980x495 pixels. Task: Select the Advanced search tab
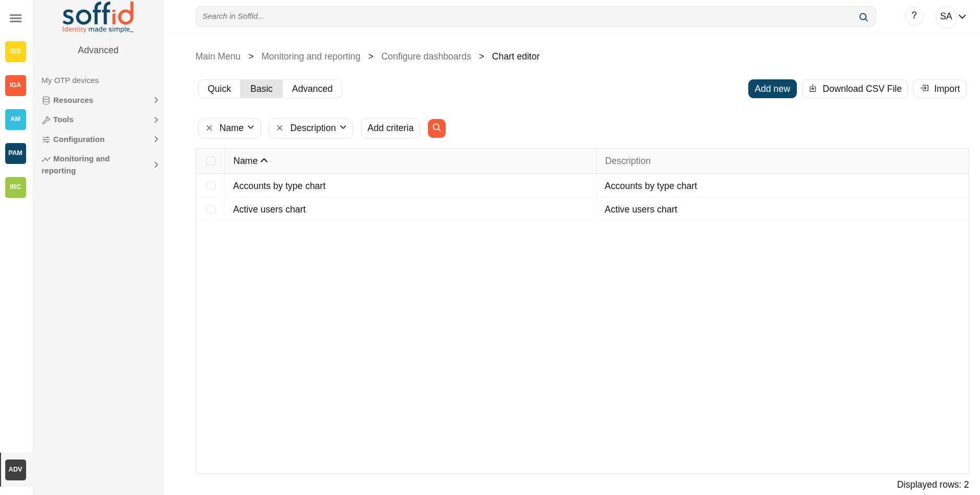point(312,89)
